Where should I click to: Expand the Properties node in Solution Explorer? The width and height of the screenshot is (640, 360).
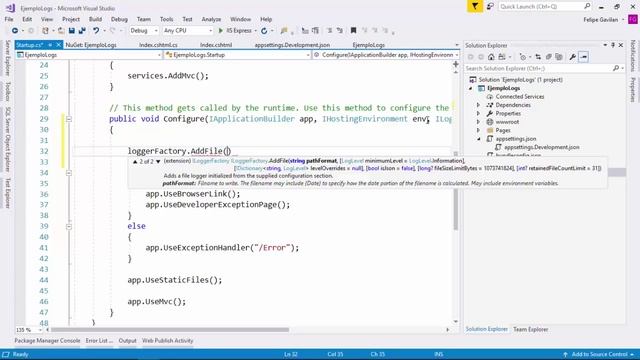point(478,113)
